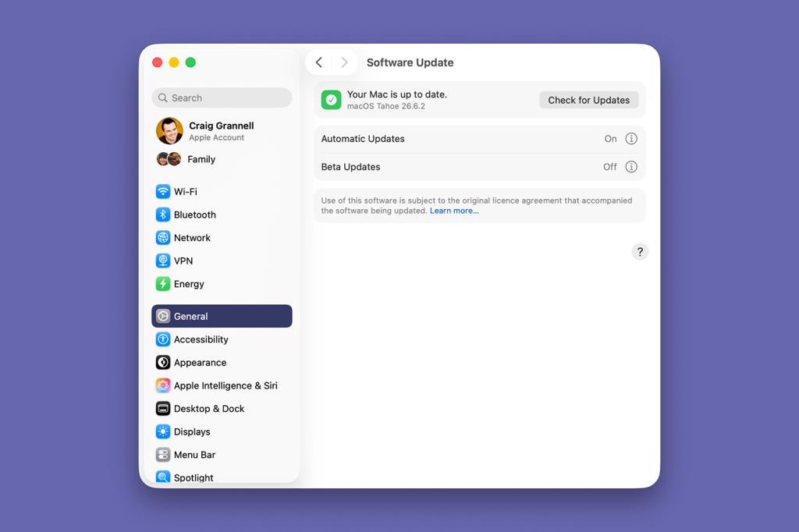Click the Automatic Updates row label
Image resolution: width=799 pixels, height=532 pixels.
(x=363, y=139)
